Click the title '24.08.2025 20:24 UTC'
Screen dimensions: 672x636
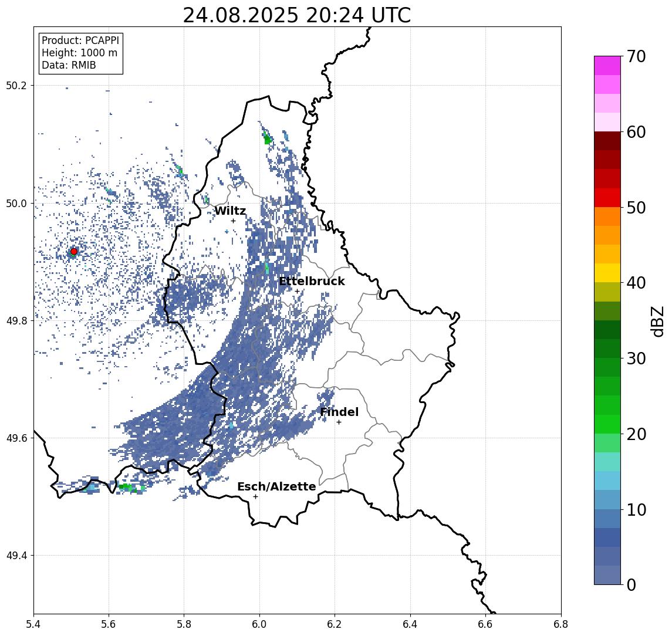tap(296, 15)
